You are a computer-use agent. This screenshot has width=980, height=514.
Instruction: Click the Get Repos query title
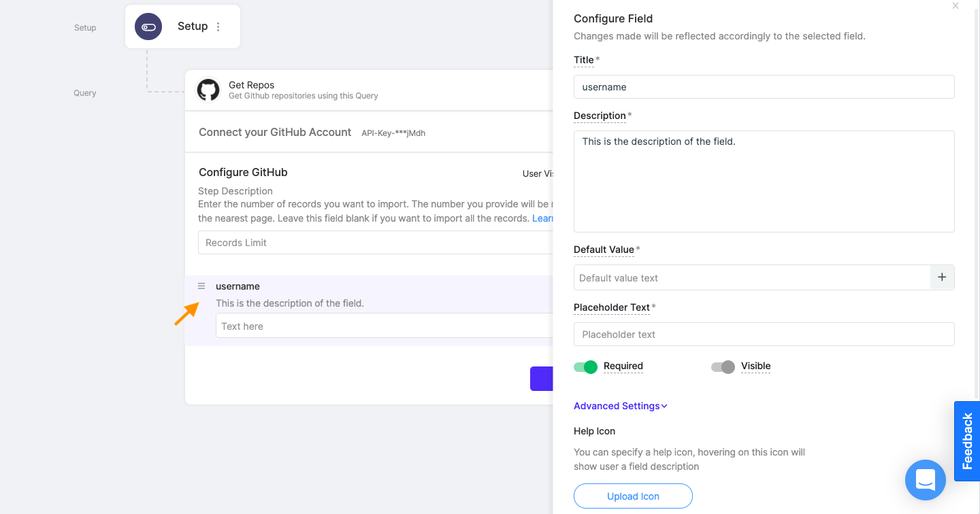pos(252,85)
